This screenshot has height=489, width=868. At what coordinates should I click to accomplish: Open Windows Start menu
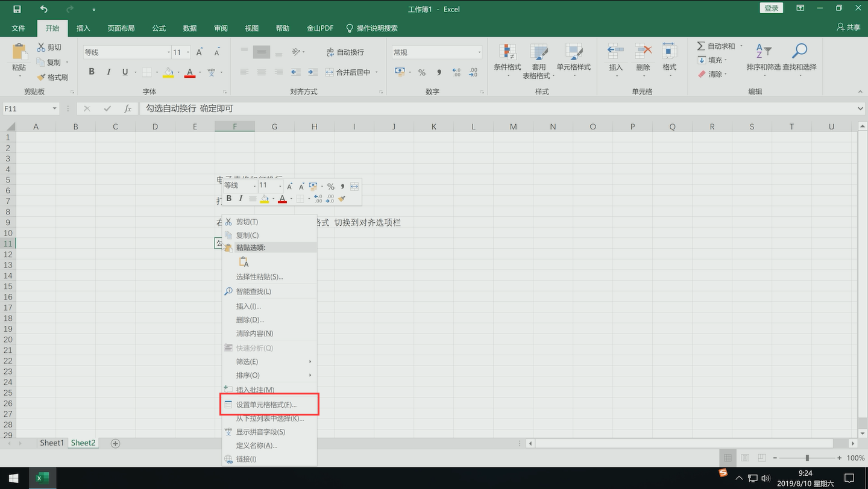(x=13, y=478)
